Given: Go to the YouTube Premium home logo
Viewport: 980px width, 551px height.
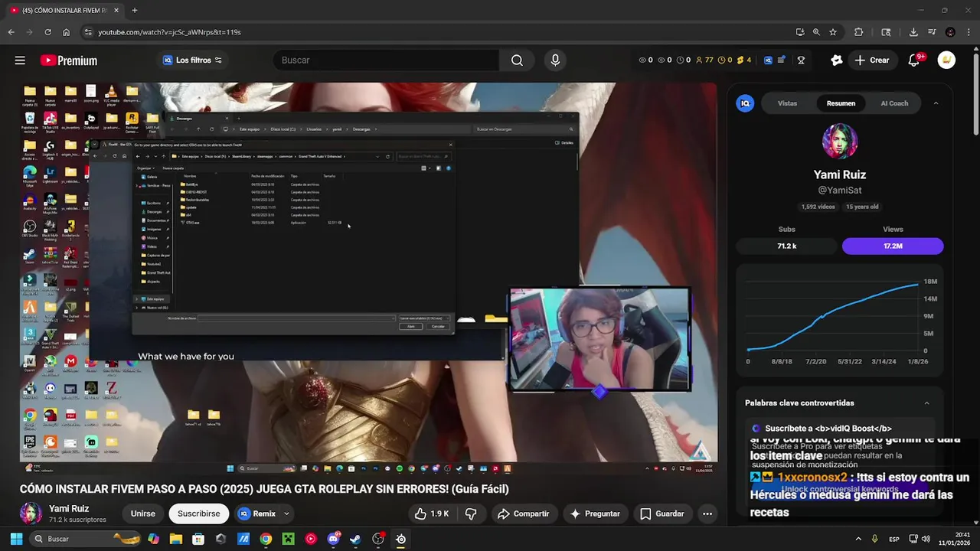Looking at the screenshot, I should (69, 60).
